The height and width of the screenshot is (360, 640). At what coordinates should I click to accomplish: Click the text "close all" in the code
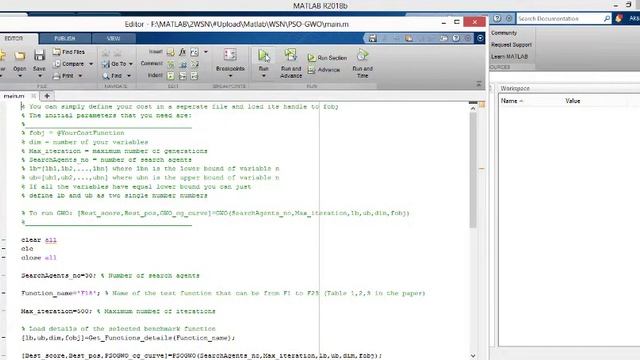(x=39, y=258)
